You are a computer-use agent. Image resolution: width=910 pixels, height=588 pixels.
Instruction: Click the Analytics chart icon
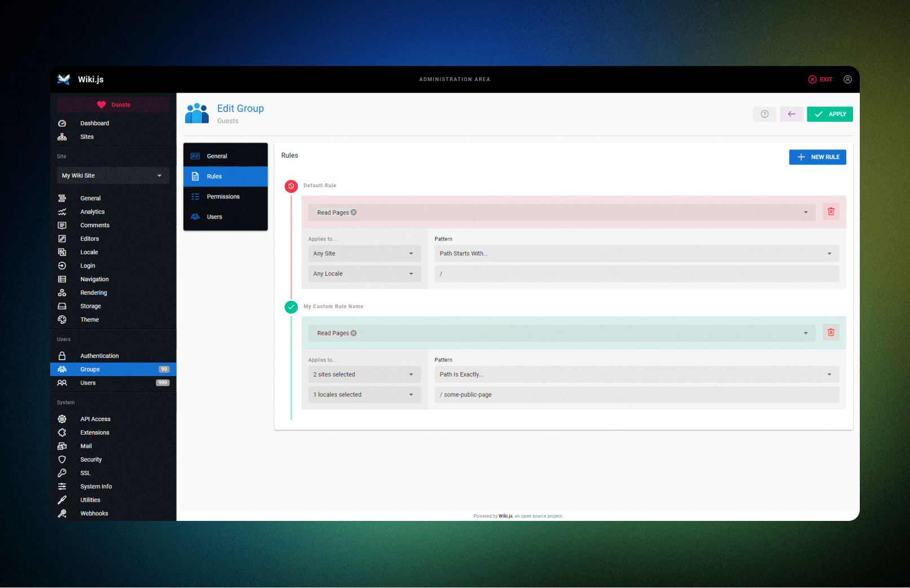pyautogui.click(x=62, y=212)
